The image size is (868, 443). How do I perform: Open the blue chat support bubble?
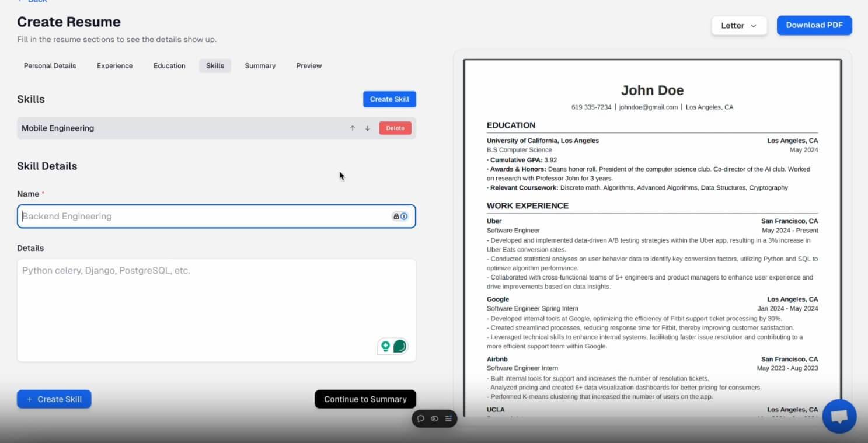click(839, 416)
